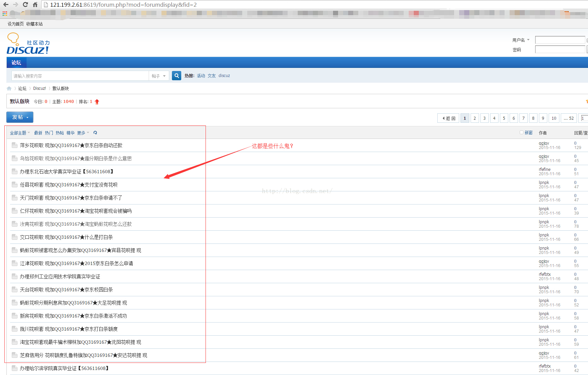Open the thread icon for 萍乡花呗取
The width and height of the screenshot is (588, 375).
pos(14,145)
